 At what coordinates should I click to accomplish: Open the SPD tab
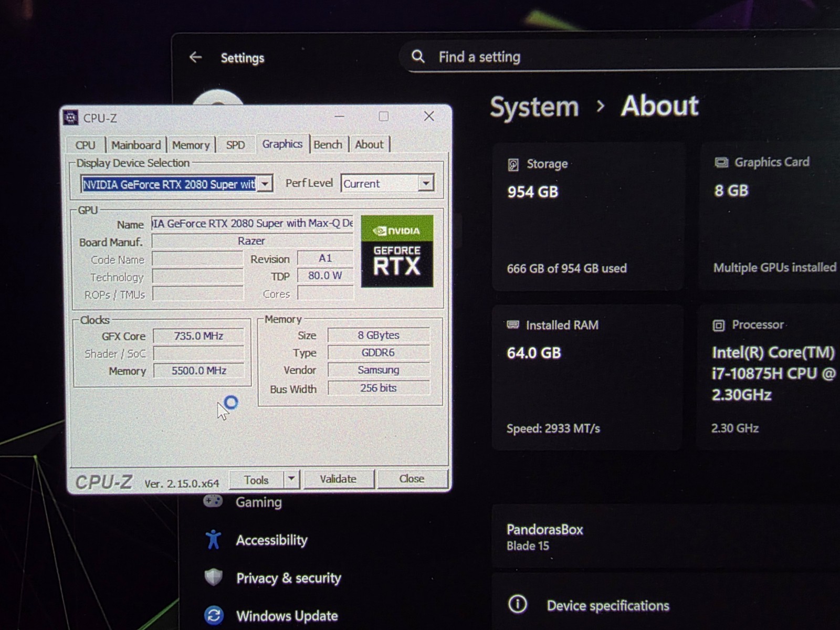[235, 145]
